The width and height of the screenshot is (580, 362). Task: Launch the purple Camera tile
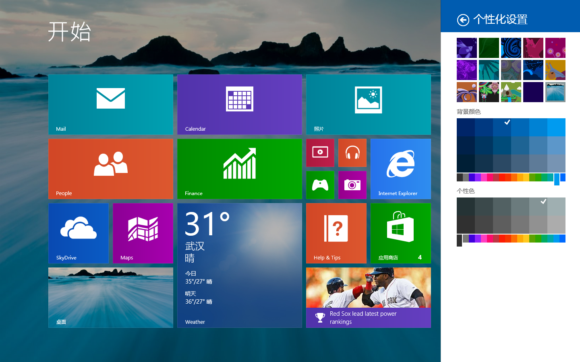[x=353, y=185]
